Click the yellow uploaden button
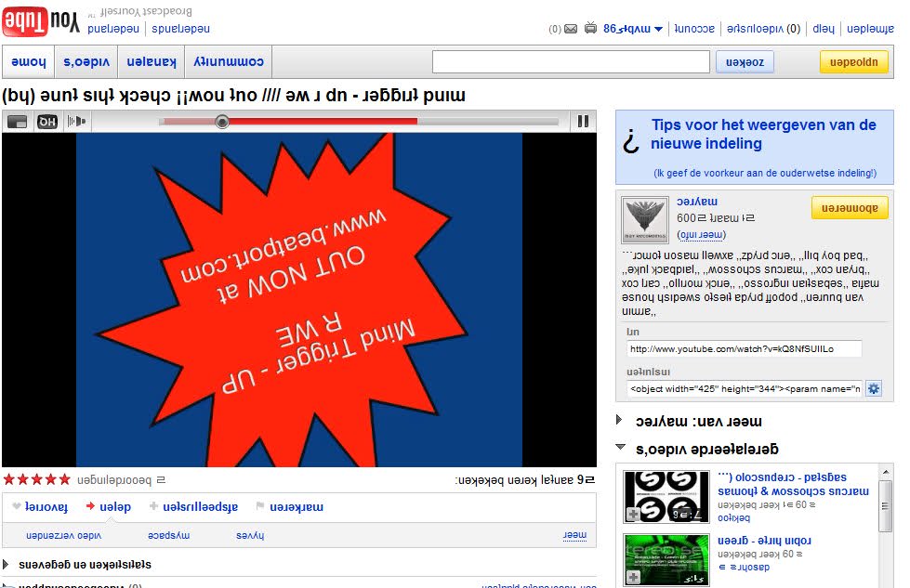The width and height of the screenshot is (910, 588). click(x=853, y=62)
